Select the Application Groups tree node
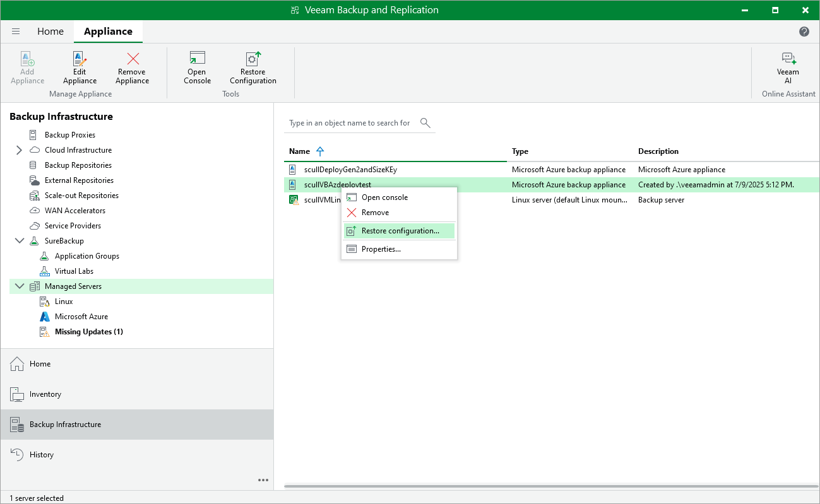This screenshot has width=820, height=504. click(x=87, y=256)
